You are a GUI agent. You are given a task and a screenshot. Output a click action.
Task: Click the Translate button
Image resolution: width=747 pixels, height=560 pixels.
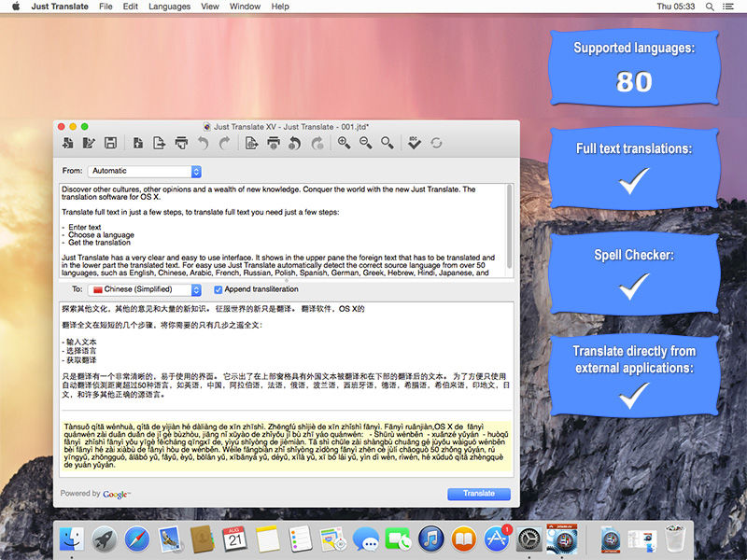pyautogui.click(x=479, y=494)
